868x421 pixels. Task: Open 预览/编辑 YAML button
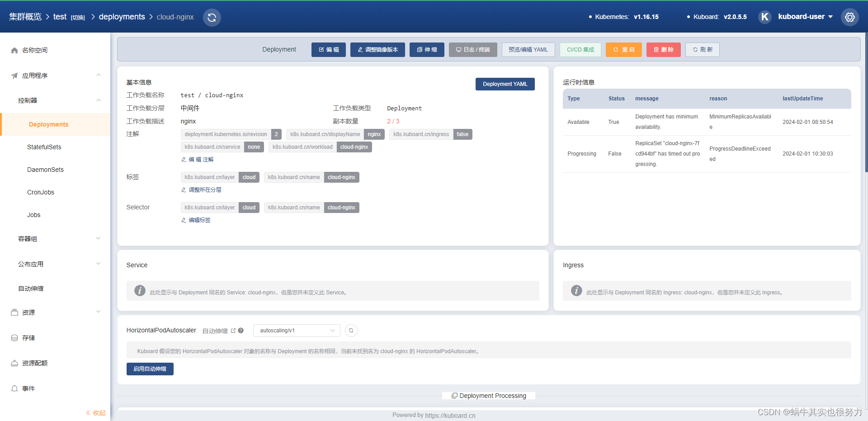pos(528,50)
